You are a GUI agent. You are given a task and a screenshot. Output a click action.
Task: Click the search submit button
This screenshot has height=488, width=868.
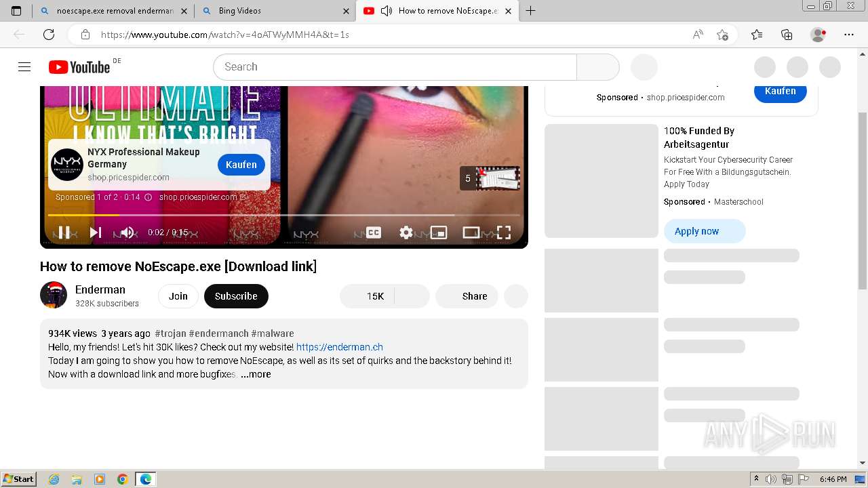[x=598, y=67]
